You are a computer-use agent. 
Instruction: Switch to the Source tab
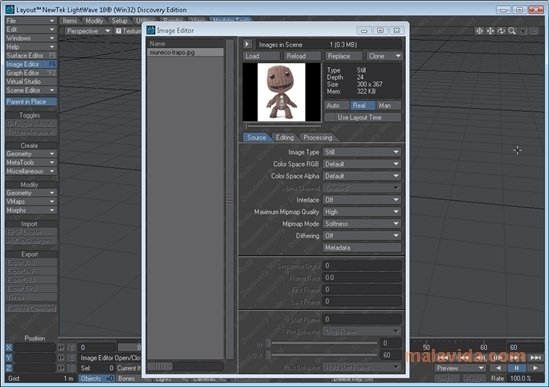pos(256,137)
